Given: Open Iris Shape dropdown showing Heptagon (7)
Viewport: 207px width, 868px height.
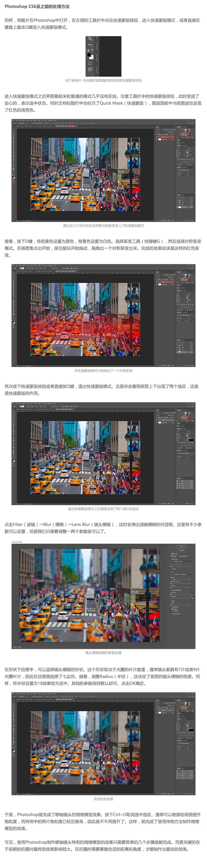Looking at the screenshot, I should (186, 574).
